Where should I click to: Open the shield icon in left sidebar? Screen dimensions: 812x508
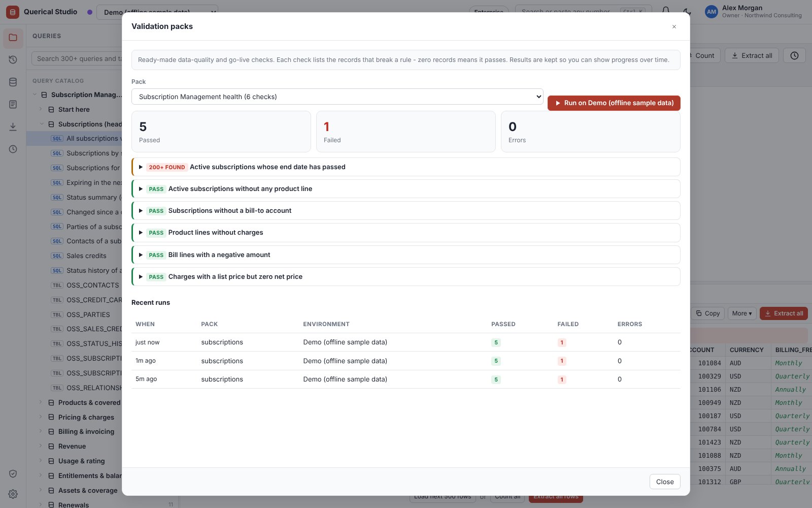point(13,474)
